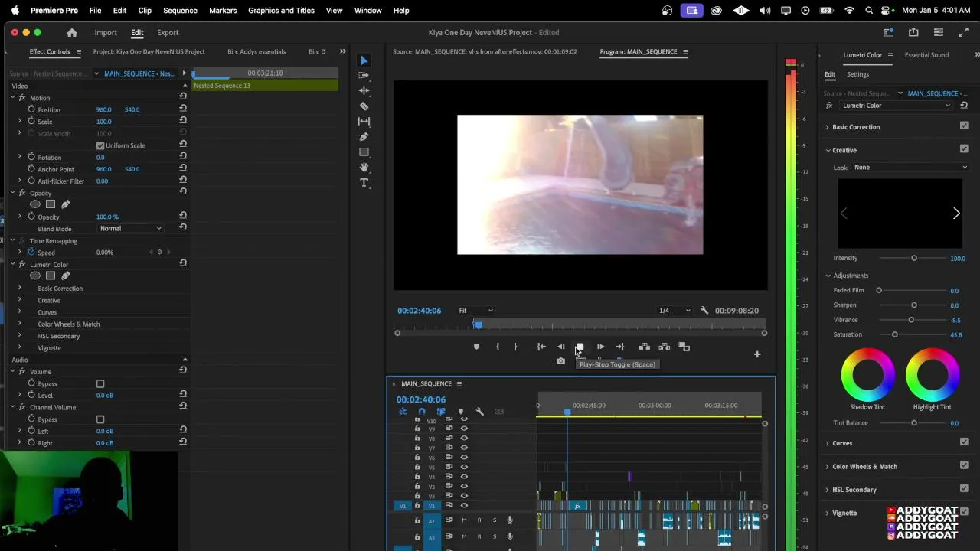Screen dimensions: 980x551
Task: Click Go to Out point
Action: tap(619, 347)
